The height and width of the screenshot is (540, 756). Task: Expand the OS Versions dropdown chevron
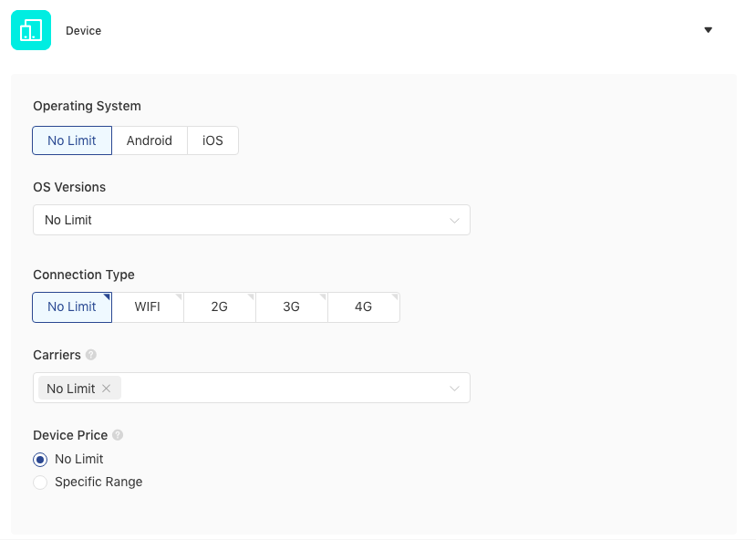[454, 221]
